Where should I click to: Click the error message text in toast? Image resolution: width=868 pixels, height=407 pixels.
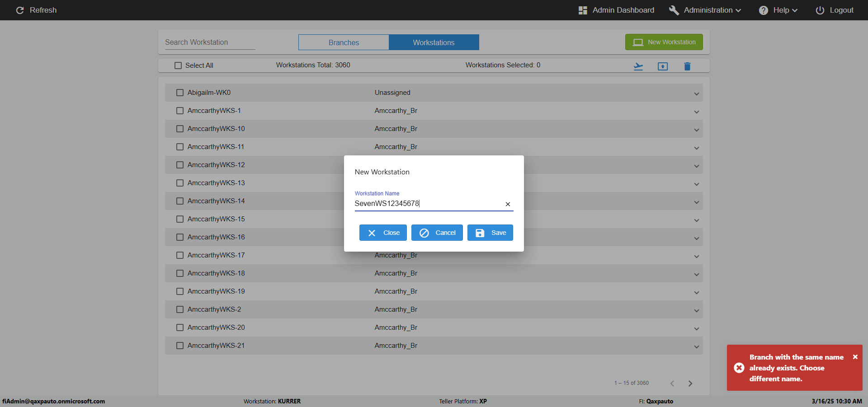(797, 368)
